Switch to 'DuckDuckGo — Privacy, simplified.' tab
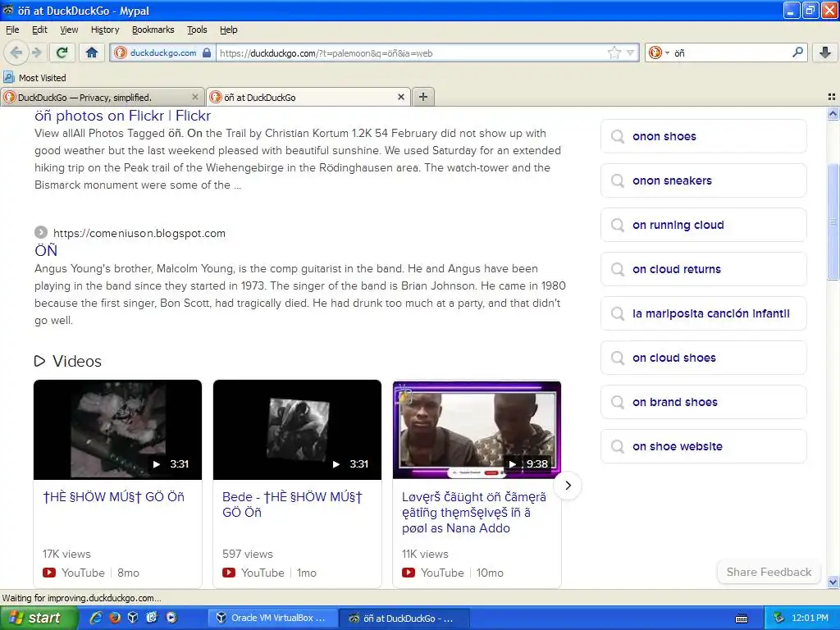840x630 pixels. click(102, 97)
